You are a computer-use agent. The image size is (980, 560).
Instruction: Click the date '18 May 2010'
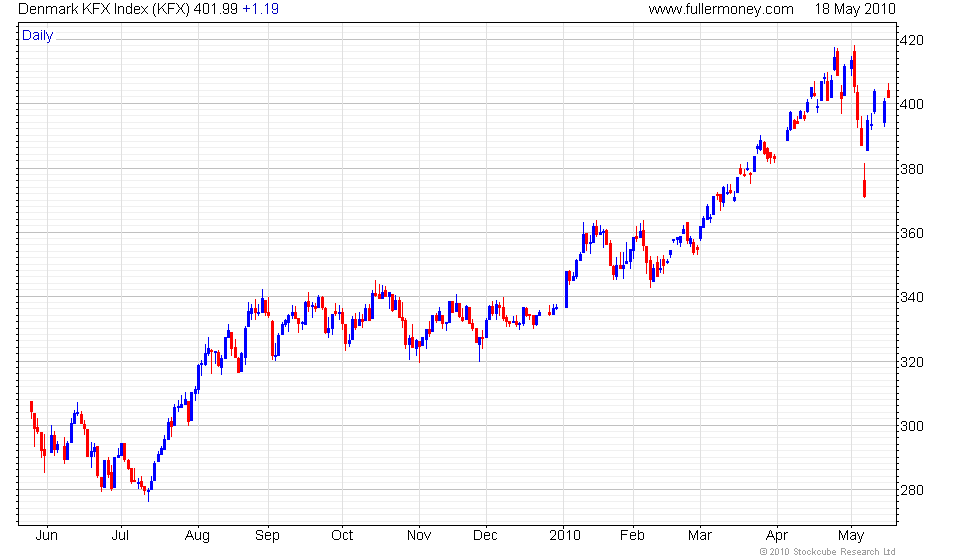click(x=855, y=9)
